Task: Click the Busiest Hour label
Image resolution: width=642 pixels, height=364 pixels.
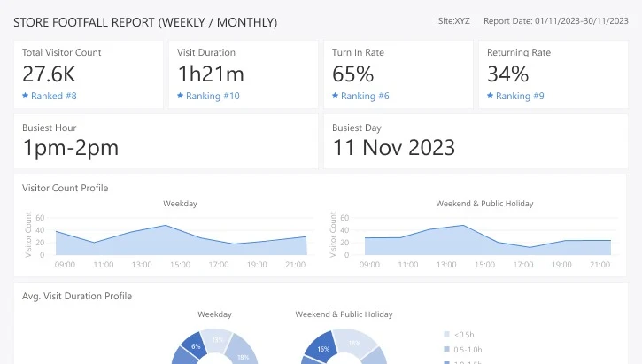Action: [49, 128]
